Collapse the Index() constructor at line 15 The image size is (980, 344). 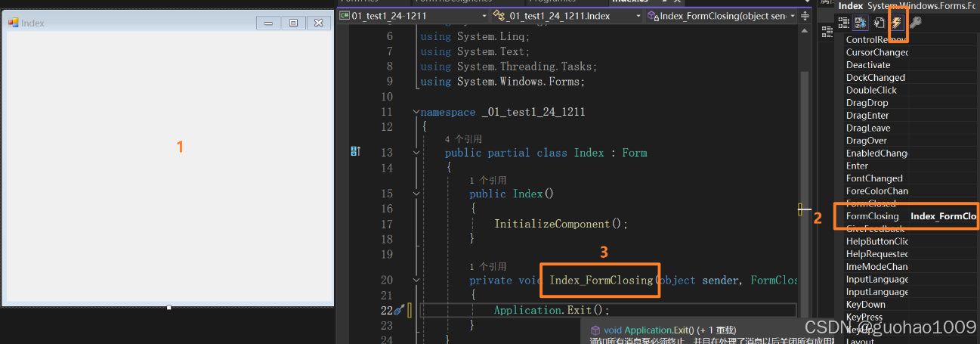416,194
